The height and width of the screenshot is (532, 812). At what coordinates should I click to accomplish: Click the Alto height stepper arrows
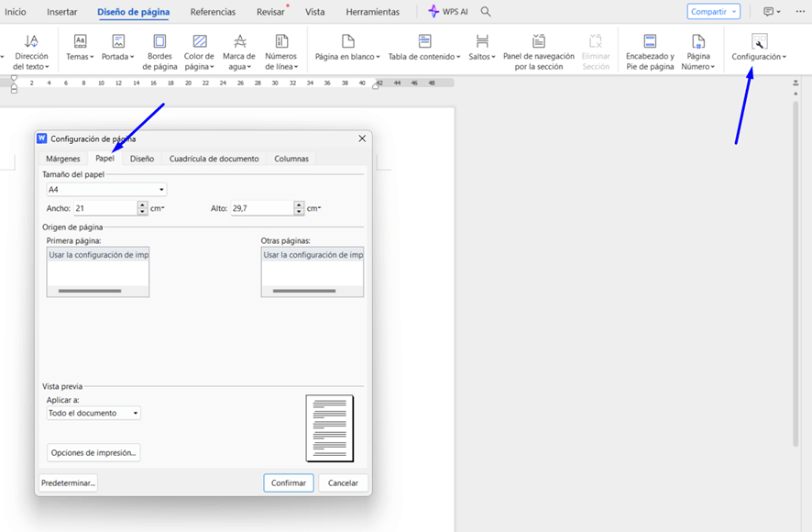click(x=299, y=208)
